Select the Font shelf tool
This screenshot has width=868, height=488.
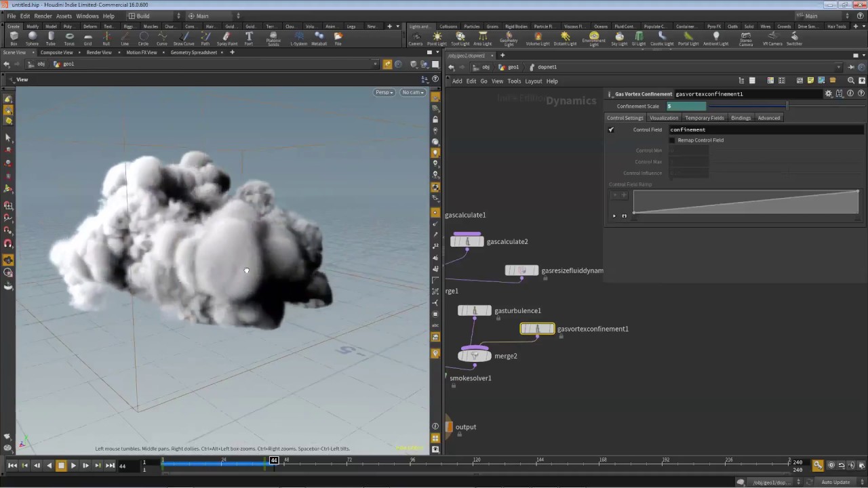click(249, 38)
